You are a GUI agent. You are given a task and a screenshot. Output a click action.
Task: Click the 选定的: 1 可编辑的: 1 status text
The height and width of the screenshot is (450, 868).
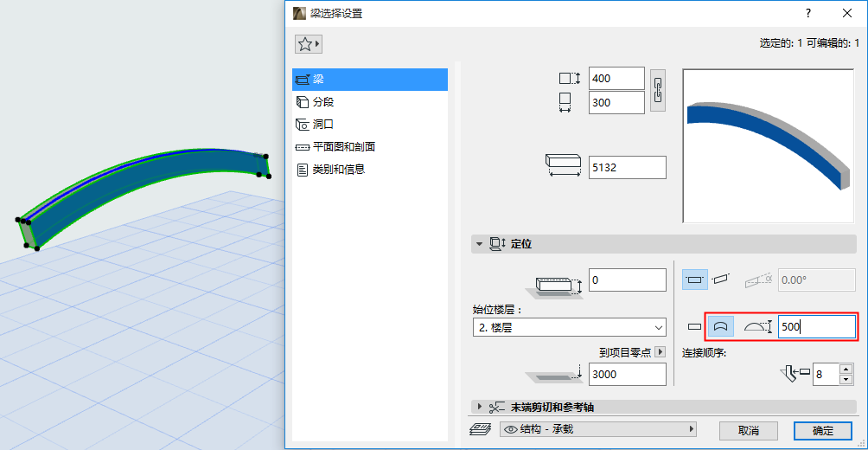click(809, 42)
